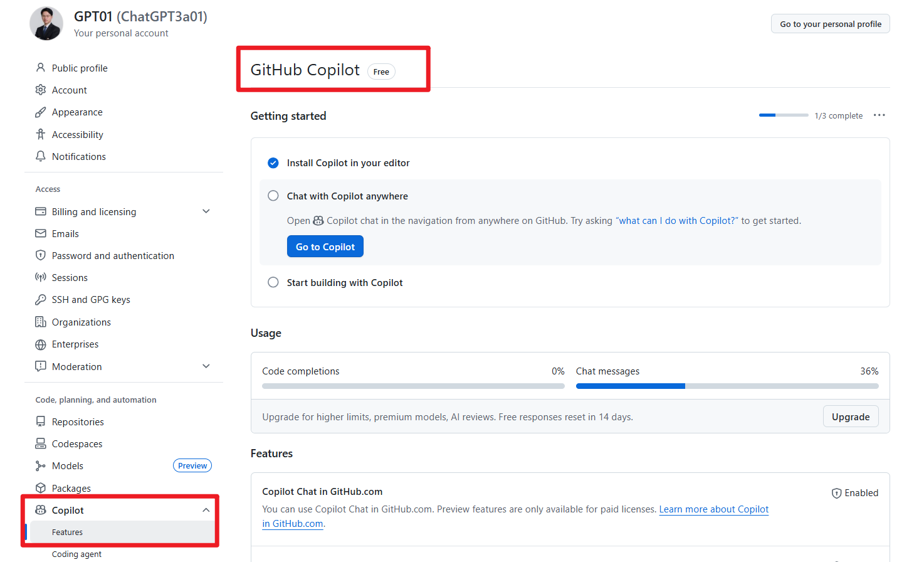Select the Organizations sidebar icon
This screenshot has height=562, width=924.
pyautogui.click(x=39, y=322)
